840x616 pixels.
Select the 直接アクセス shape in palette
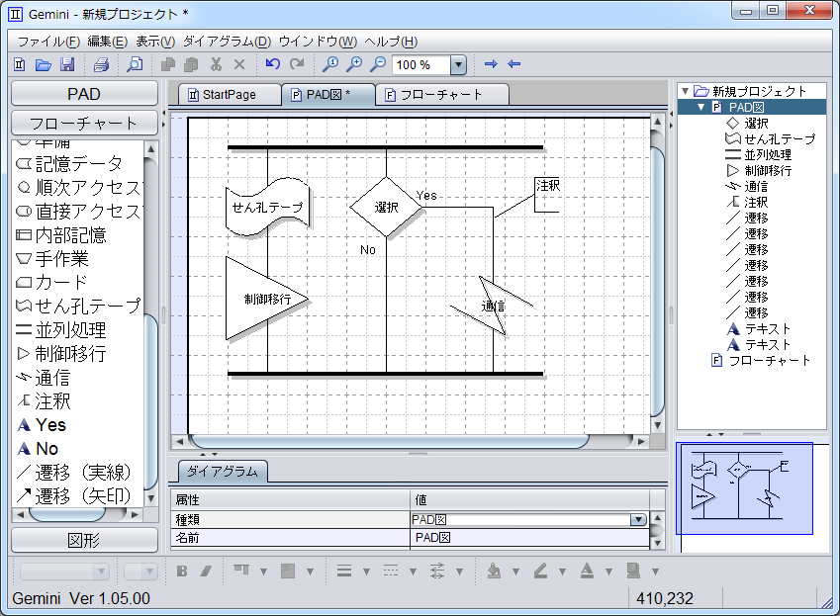[x=79, y=212]
